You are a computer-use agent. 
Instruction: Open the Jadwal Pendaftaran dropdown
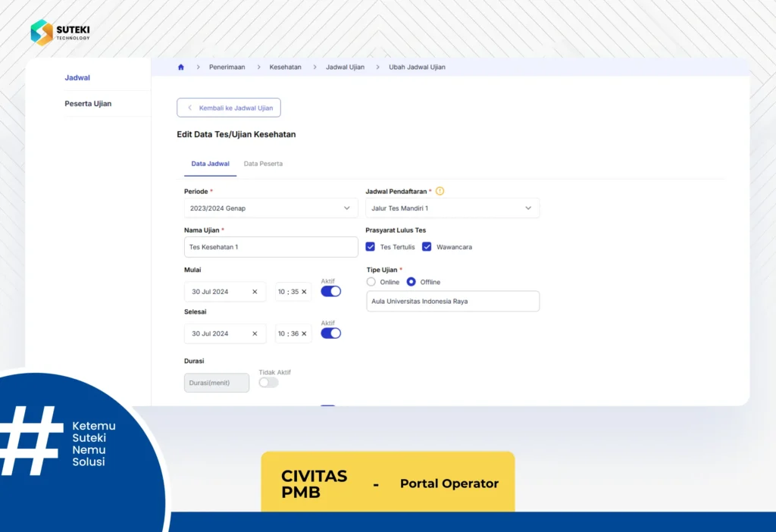click(452, 208)
